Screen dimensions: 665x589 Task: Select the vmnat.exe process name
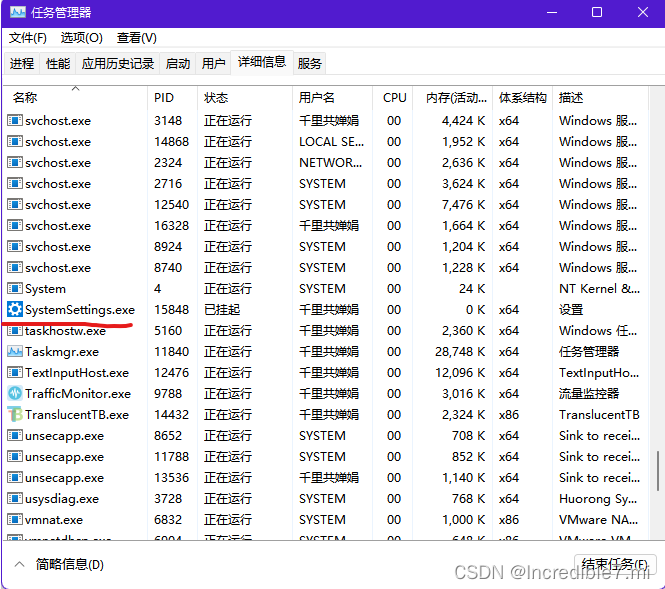click(x=54, y=519)
